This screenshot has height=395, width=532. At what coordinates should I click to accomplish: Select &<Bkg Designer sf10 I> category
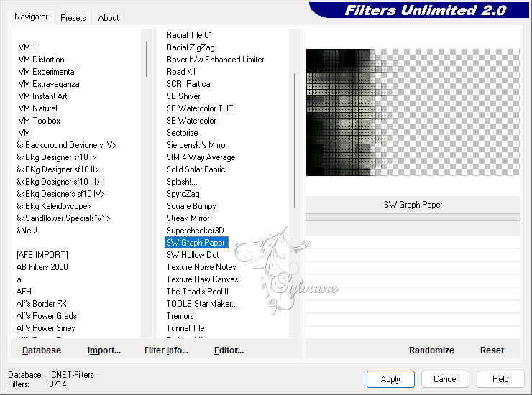pyautogui.click(x=56, y=157)
